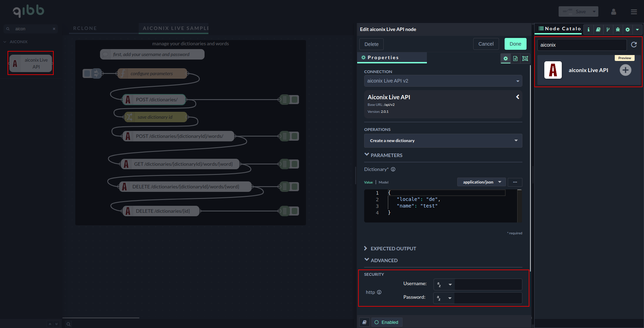The image size is (644, 328).
Task: Toggle debug output of POST /dictionaries/
Action: tap(295, 100)
